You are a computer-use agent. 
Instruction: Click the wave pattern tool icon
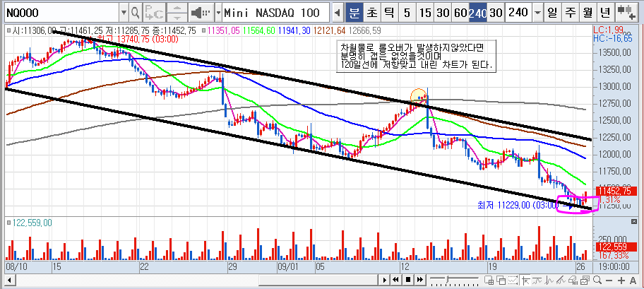tap(549, 281)
